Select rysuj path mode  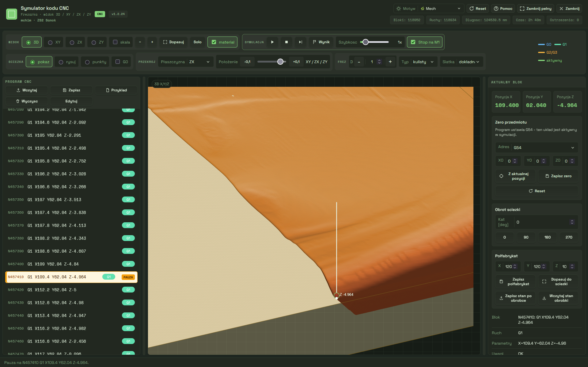(x=67, y=62)
